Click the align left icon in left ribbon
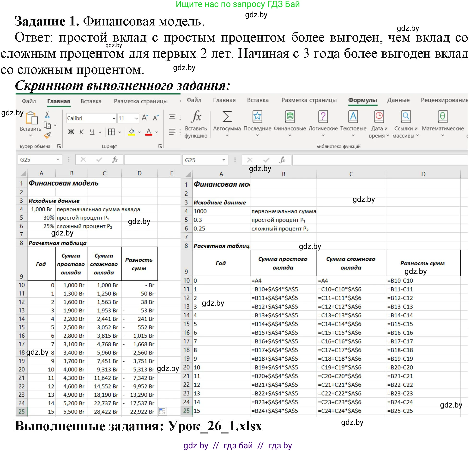Screen dimensions: 476x451 pos(172,132)
